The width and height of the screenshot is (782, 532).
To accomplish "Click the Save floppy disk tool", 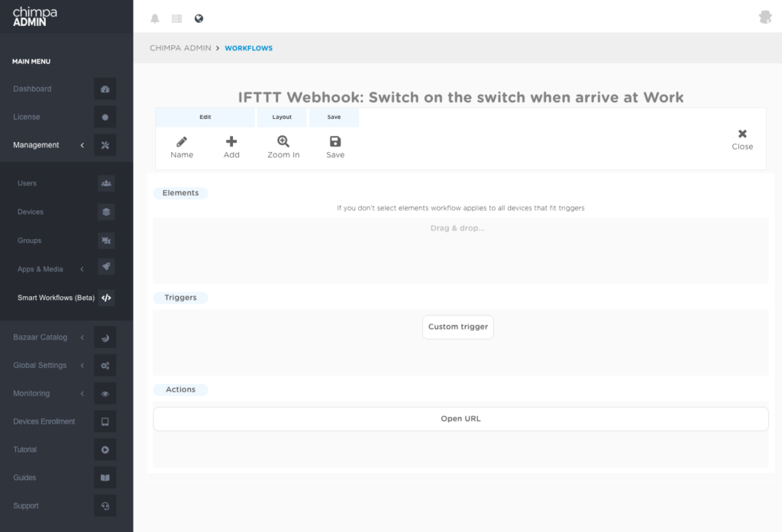I will coord(335,147).
